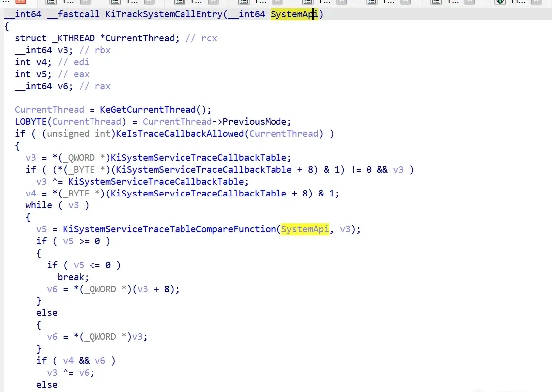Click v5 in the 'int v5;' declaration
Image resolution: width=552 pixels, height=392 pixels.
tap(42, 74)
